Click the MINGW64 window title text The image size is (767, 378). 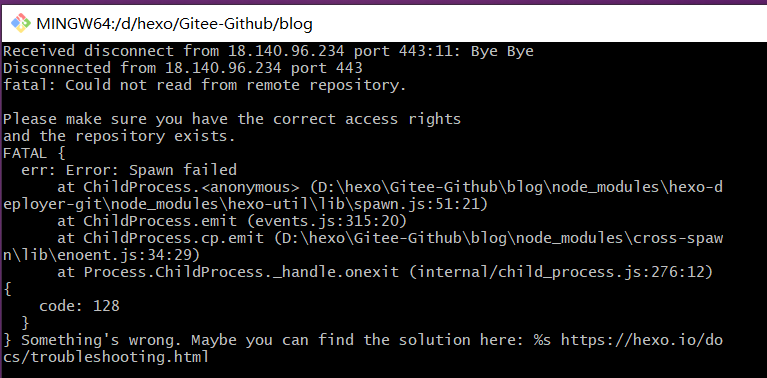[x=174, y=23]
